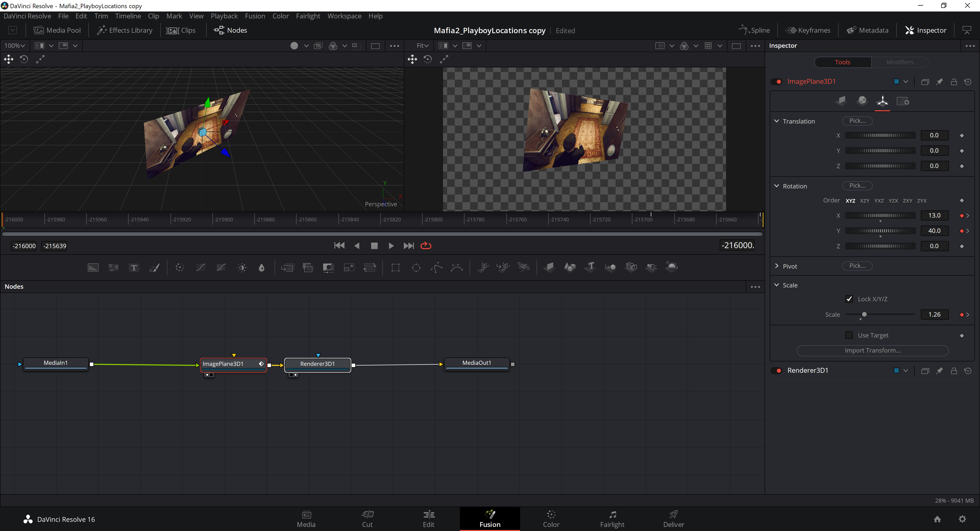Toggle keyframe on Rotation Y
Image resolution: width=980 pixels, height=531 pixels.
pyautogui.click(x=962, y=231)
